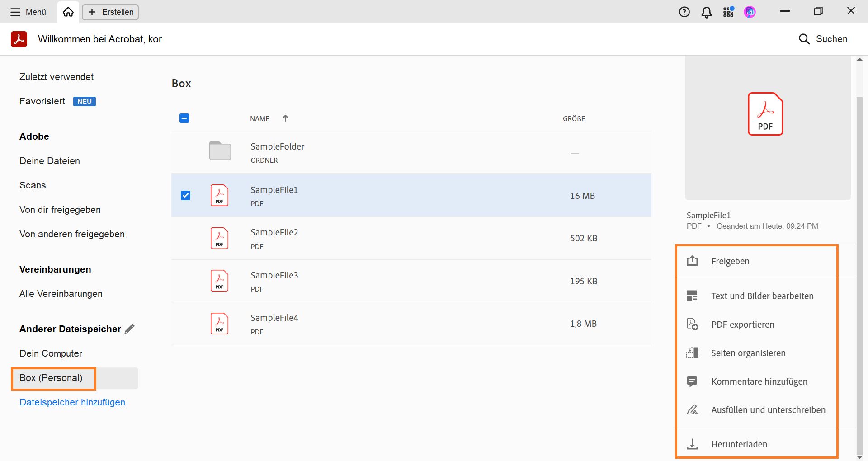The height and width of the screenshot is (461, 868).
Task: Click the Ausfüllen und unterschreiben pen icon
Action: coord(692,410)
